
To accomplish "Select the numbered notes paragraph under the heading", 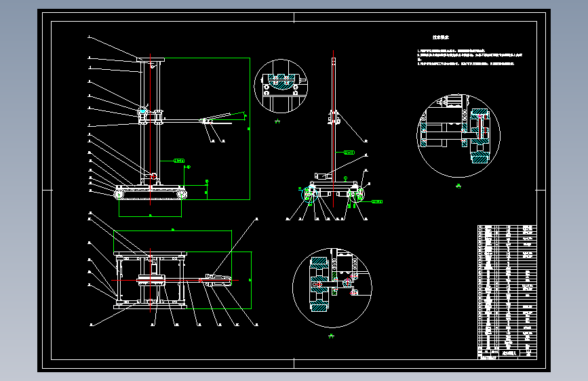I will 469,57.
